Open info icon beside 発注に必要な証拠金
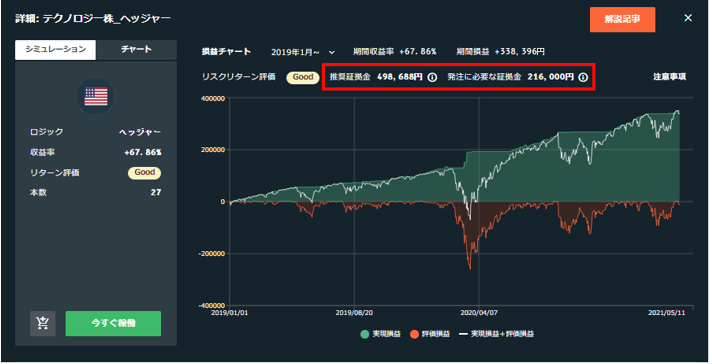The image size is (712, 364). (583, 78)
